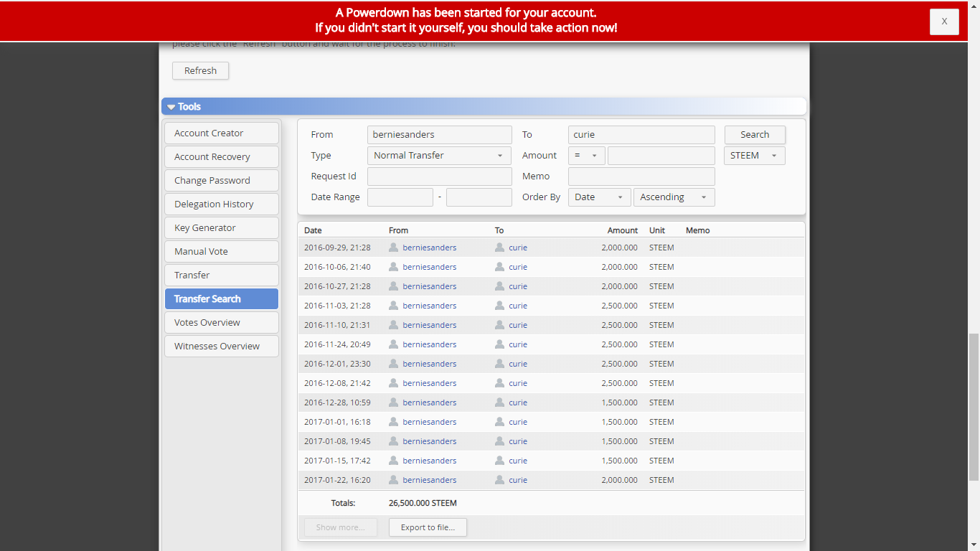This screenshot has height=551, width=980.
Task: Open curie link in 2016-11-03 row
Action: [518, 306]
